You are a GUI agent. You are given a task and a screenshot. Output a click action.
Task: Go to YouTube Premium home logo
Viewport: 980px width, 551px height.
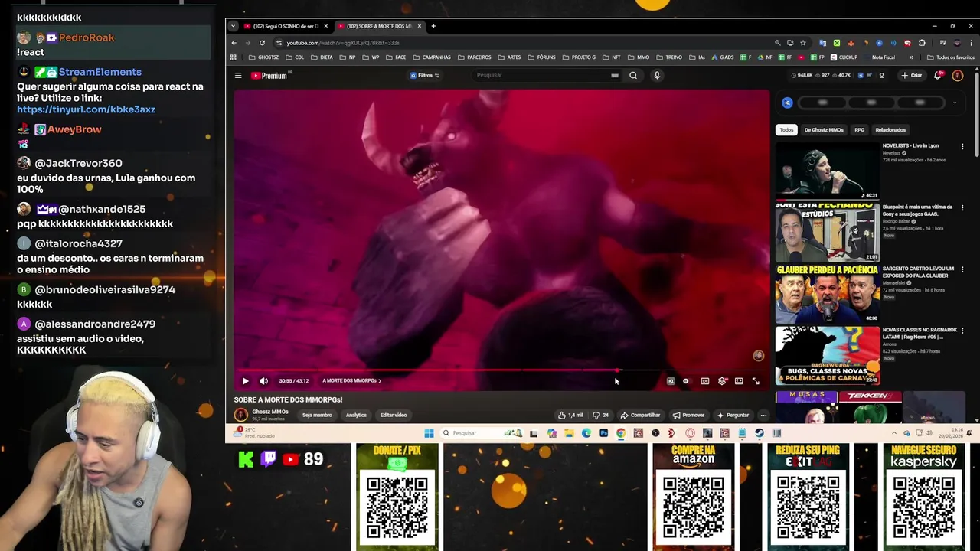pos(269,76)
